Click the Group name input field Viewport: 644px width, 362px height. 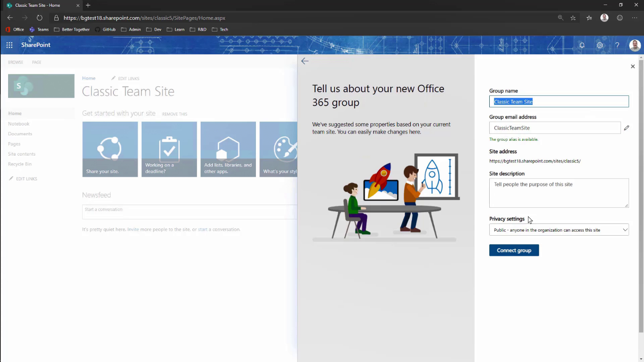tap(559, 102)
